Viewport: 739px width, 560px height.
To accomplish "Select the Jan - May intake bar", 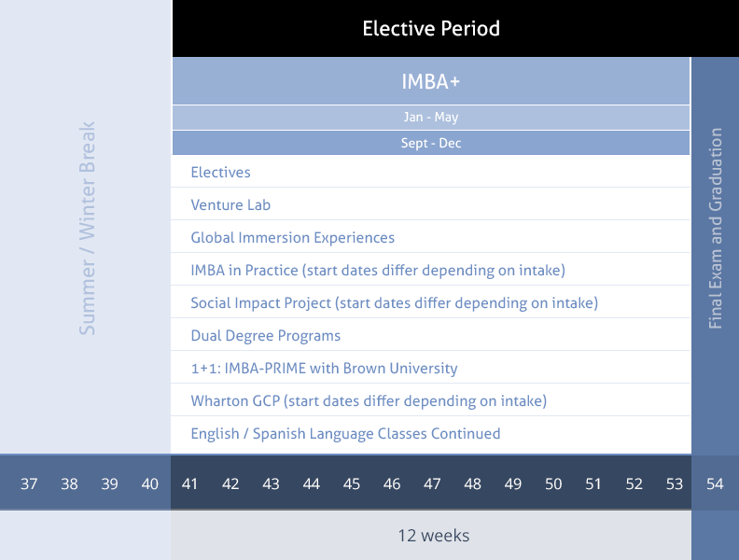I will [431, 117].
